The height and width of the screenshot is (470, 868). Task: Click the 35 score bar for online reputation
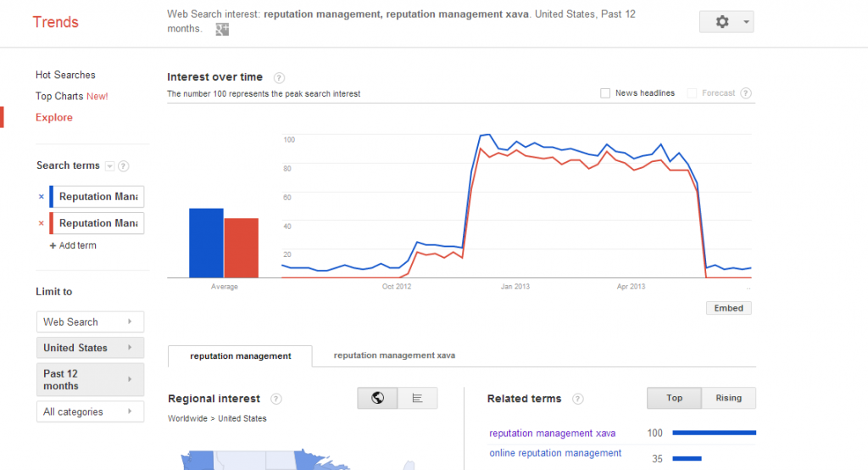coord(687,458)
